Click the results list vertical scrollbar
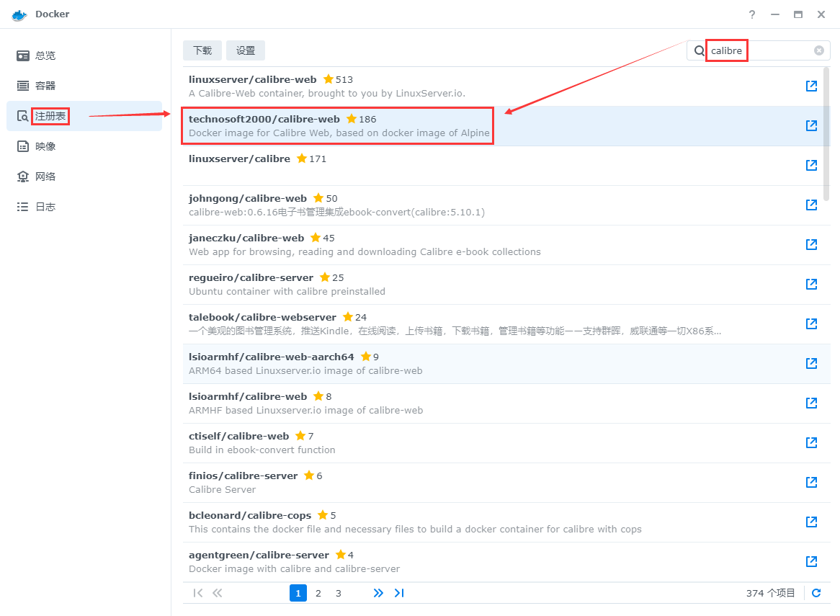The height and width of the screenshot is (616, 840). pyautogui.click(x=826, y=133)
